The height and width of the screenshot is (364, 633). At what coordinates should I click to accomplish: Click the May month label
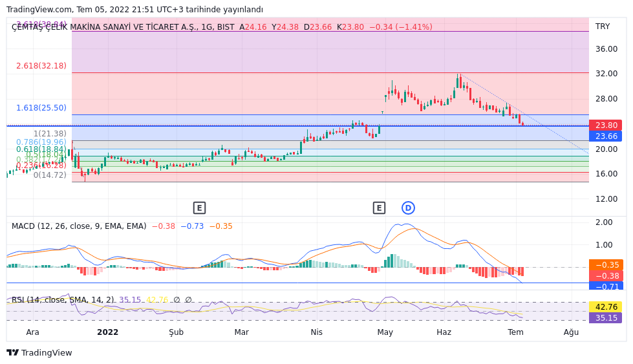point(385,332)
